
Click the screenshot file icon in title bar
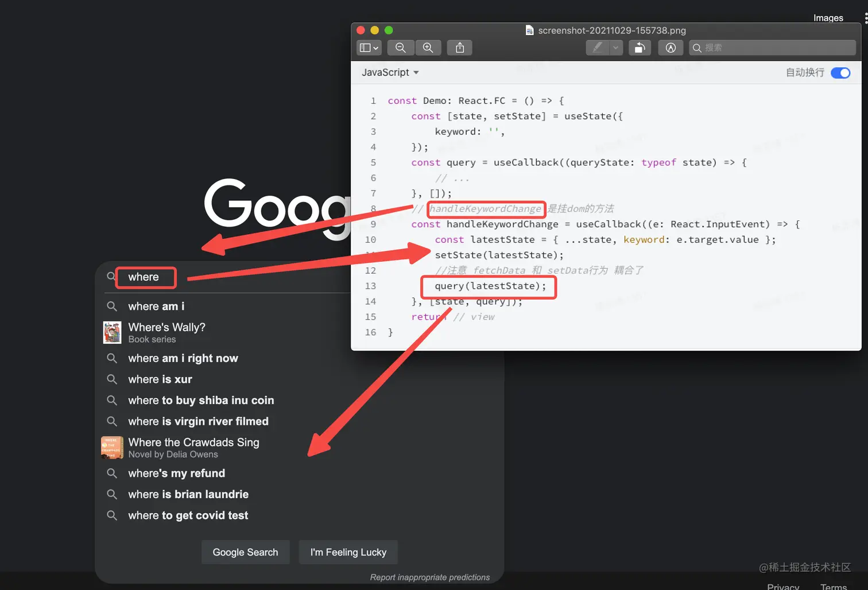(x=529, y=30)
